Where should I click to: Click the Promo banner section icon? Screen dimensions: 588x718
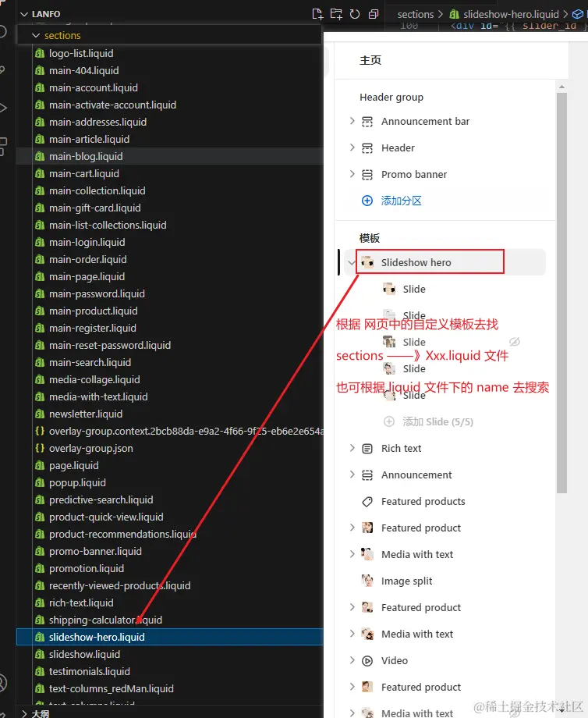367,175
